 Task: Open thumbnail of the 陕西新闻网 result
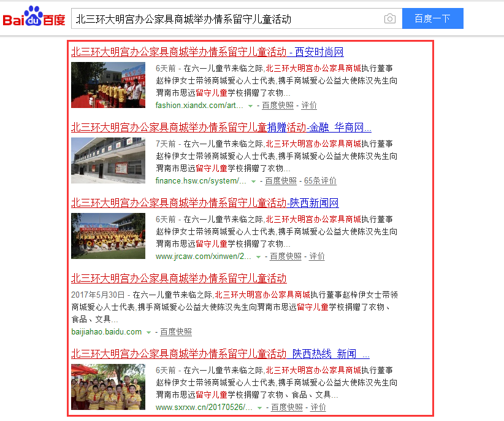click(x=109, y=236)
